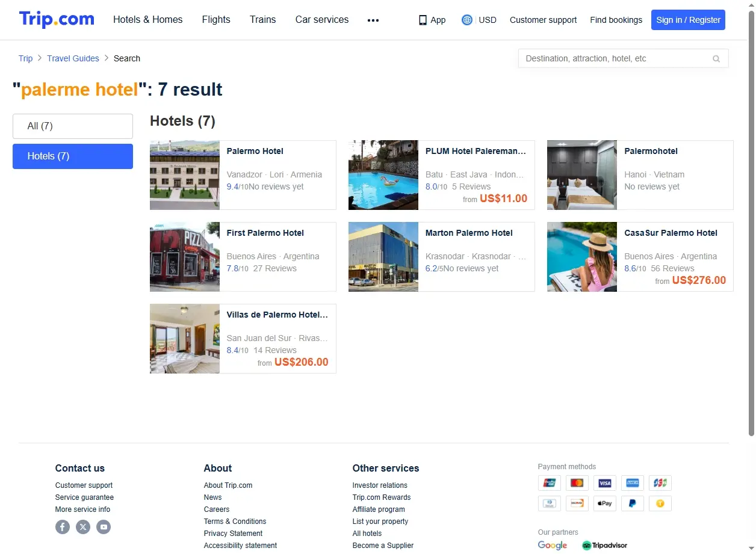This screenshot has width=756, height=554.
Task: Click the Discover payment icon
Action: click(577, 503)
